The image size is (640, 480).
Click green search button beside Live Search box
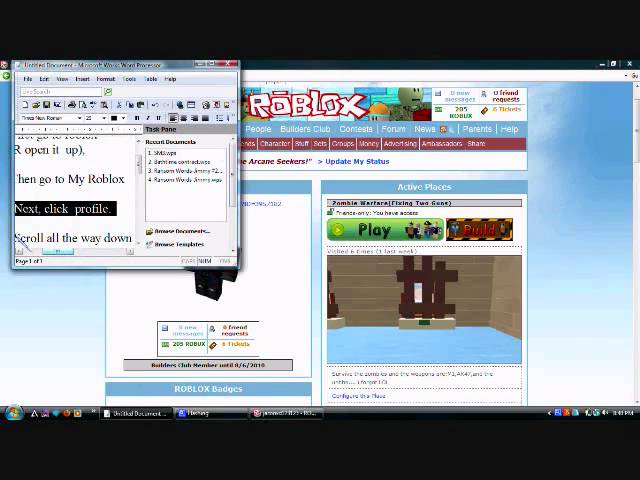click(x=108, y=92)
